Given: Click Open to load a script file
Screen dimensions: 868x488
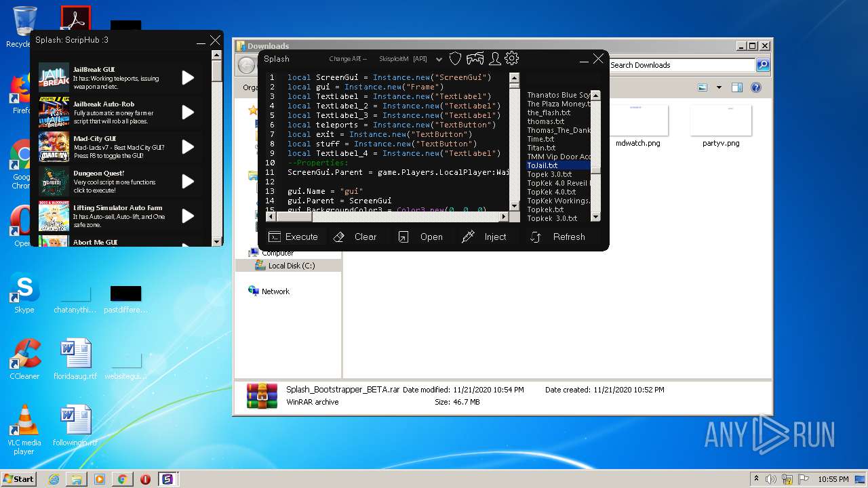Looking at the screenshot, I should (x=420, y=237).
